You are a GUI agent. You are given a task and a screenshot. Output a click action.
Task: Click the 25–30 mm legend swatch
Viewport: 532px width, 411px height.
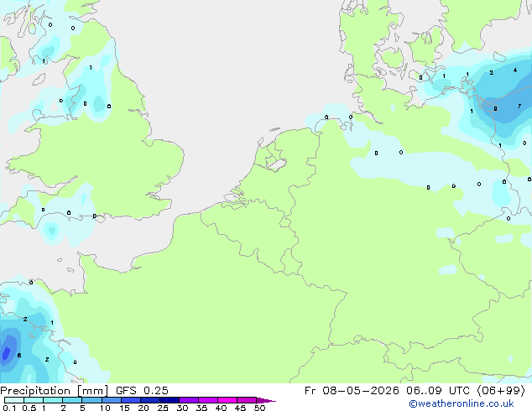pyautogui.click(x=170, y=400)
